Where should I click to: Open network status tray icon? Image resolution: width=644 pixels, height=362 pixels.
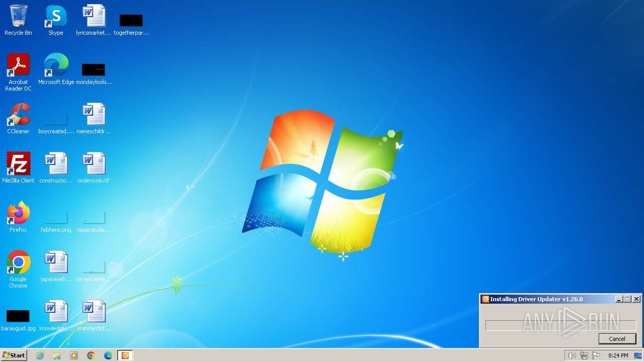point(584,355)
